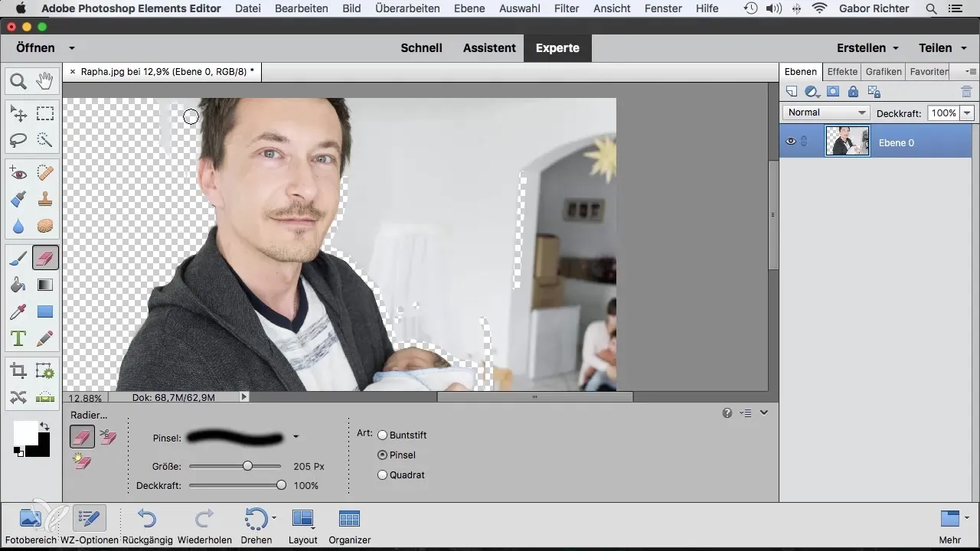980x551 pixels.
Task: Lock all pixels of the layer
Action: pos(853,92)
